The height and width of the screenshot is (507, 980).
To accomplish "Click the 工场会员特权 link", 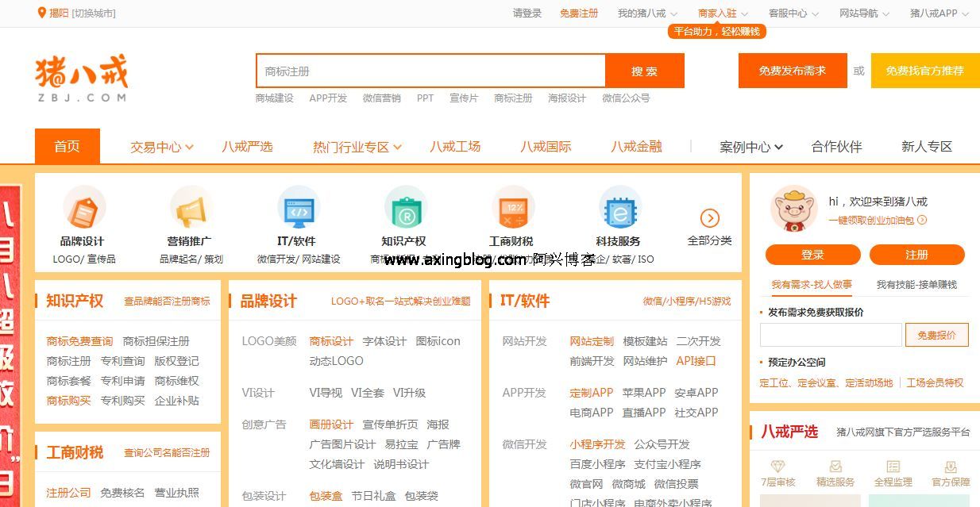I will 935,383.
